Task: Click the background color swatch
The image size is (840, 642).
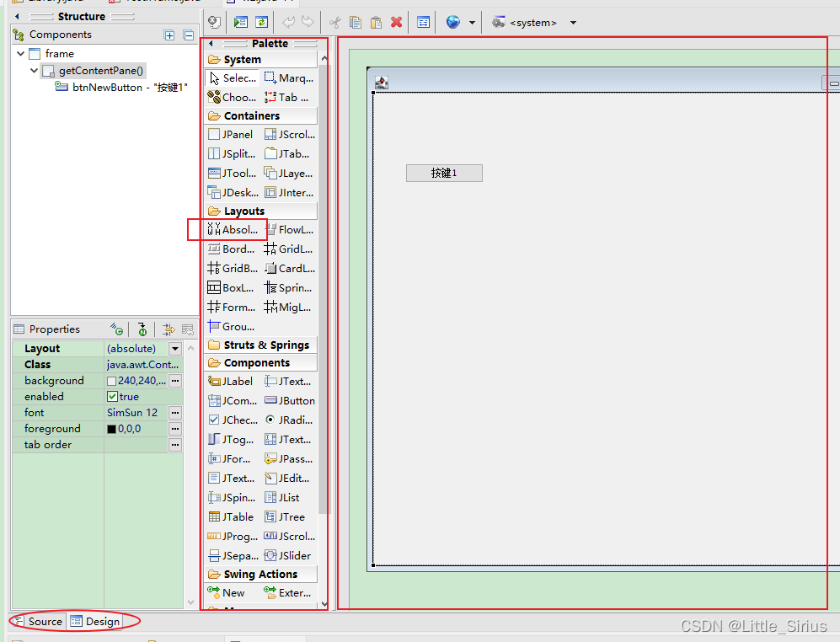Action: (111, 381)
